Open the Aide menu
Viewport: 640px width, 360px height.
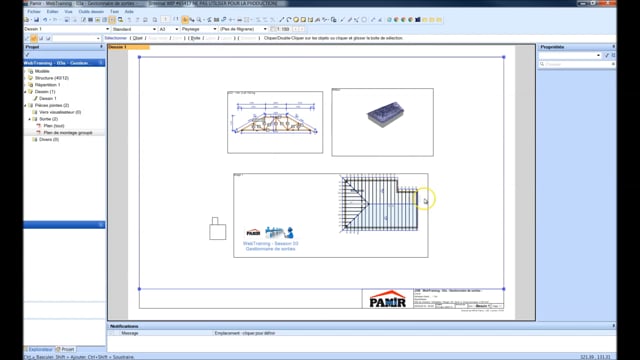[129, 11]
